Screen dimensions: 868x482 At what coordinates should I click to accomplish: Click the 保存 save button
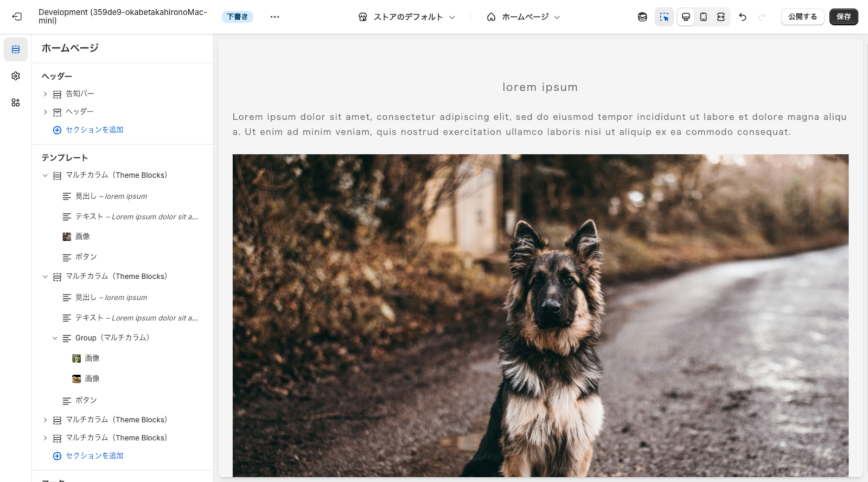pos(844,17)
